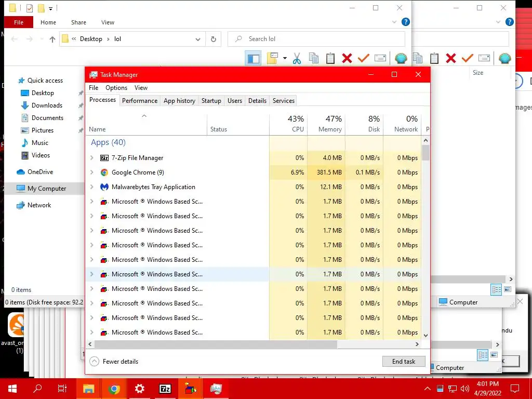Open the address bar history dropdown arrow
532x399 pixels.
(x=198, y=39)
